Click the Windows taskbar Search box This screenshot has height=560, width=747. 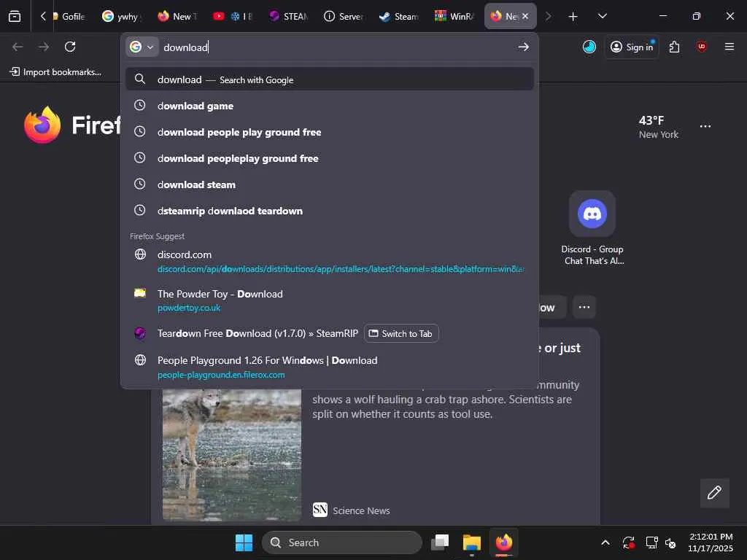341,542
